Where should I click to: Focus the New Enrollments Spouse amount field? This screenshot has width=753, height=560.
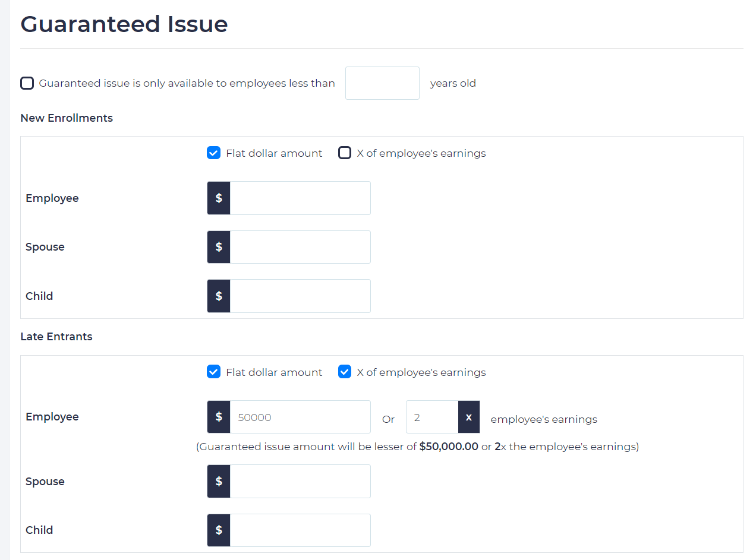[300, 247]
